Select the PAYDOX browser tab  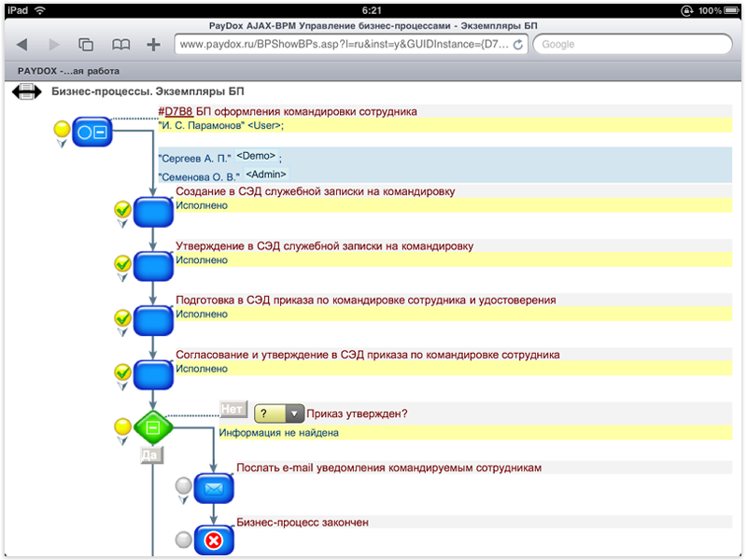pyautogui.click(x=68, y=70)
